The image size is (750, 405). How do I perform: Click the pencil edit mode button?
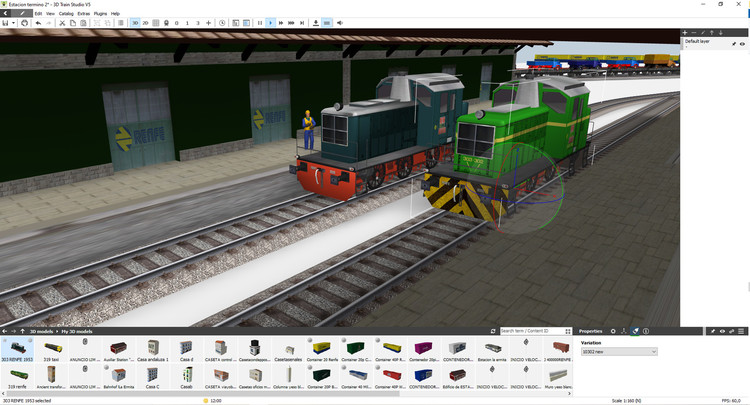tap(22, 13)
